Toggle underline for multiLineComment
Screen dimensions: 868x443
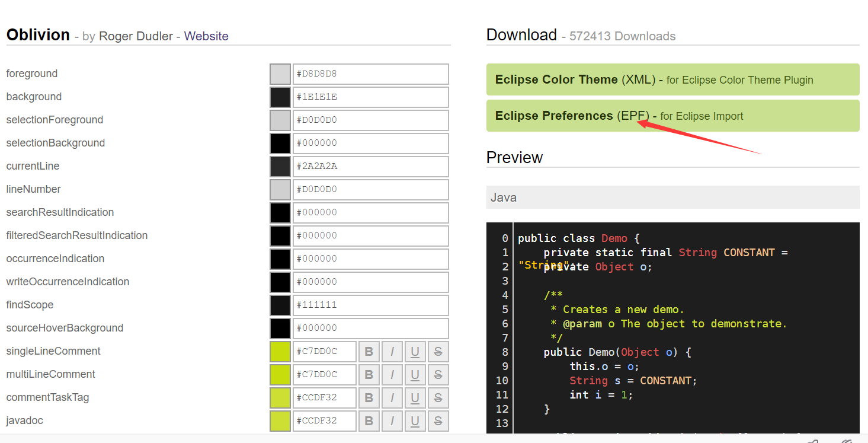(x=415, y=375)
